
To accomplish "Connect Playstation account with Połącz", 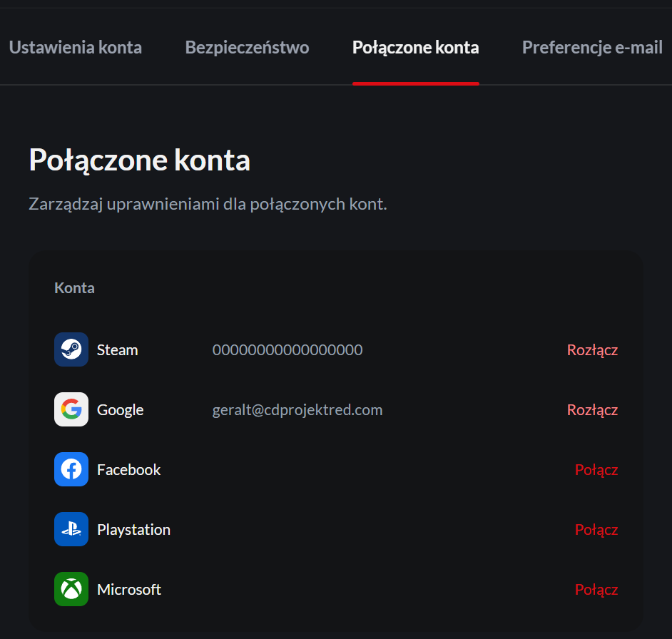I will click(x=596, y=530).
